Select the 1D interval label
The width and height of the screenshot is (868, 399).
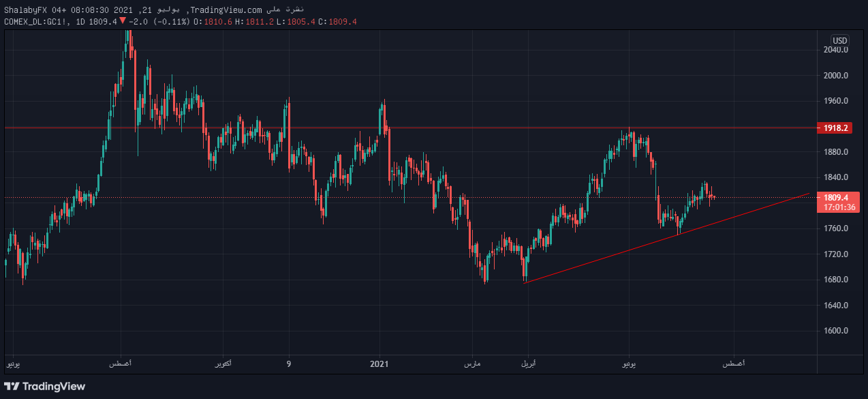pyautogui.click(x=80, y=22)
